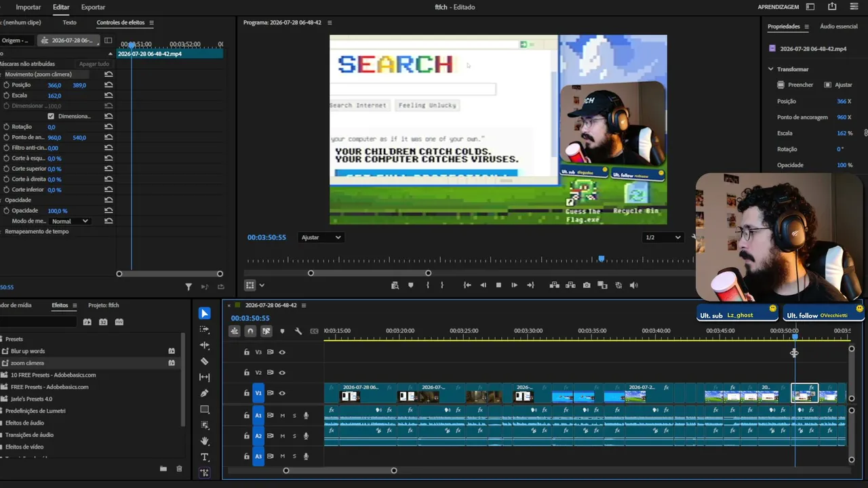Open timeline display settings wrench
Viewport: 868px width, 488px height.
coord(298,331)
